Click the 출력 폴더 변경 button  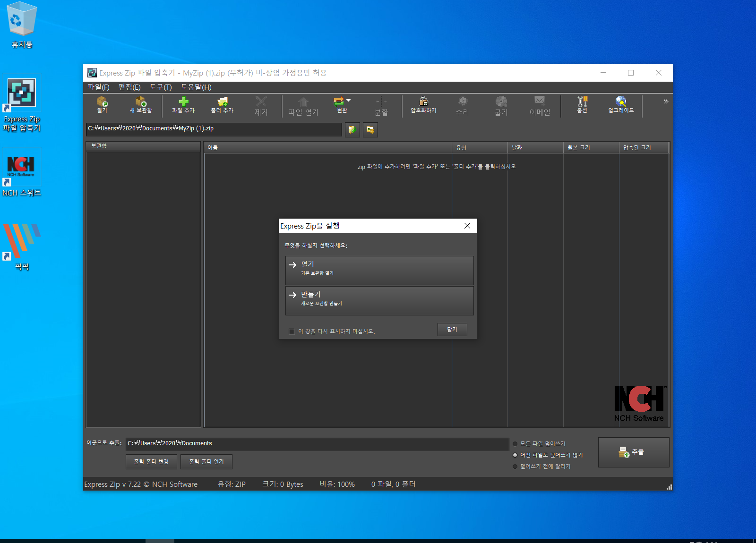tap(151, 462)
